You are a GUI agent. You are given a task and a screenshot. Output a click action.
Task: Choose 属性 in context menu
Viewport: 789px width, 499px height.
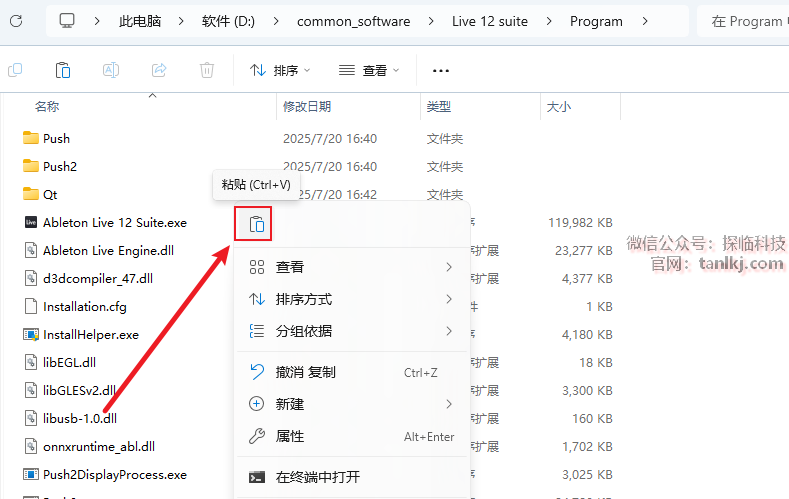pos(352,436)
